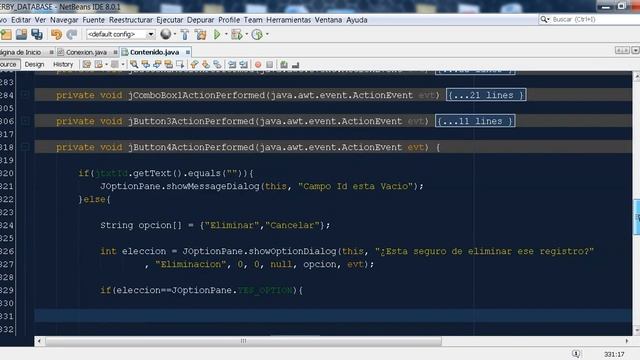640x360 pixels.
Task: Toggle Highlight Search icon
Action: (x=168, y=64)
